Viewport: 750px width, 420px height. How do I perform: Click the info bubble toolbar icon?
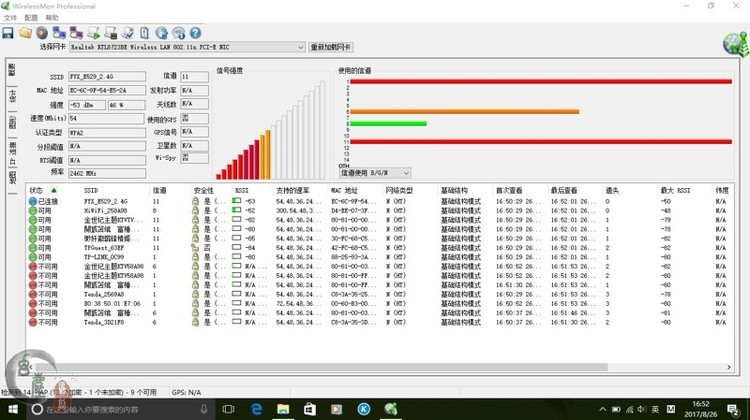(x=178, y=33)
